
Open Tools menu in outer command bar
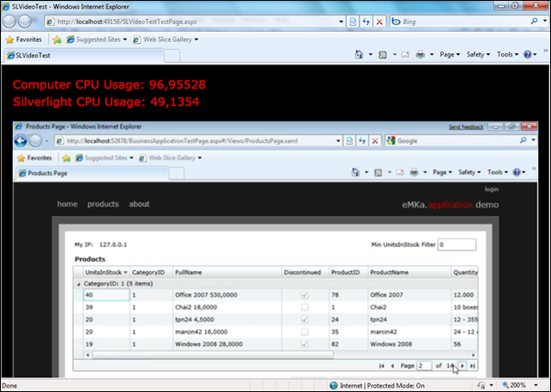tap(507, 54)
